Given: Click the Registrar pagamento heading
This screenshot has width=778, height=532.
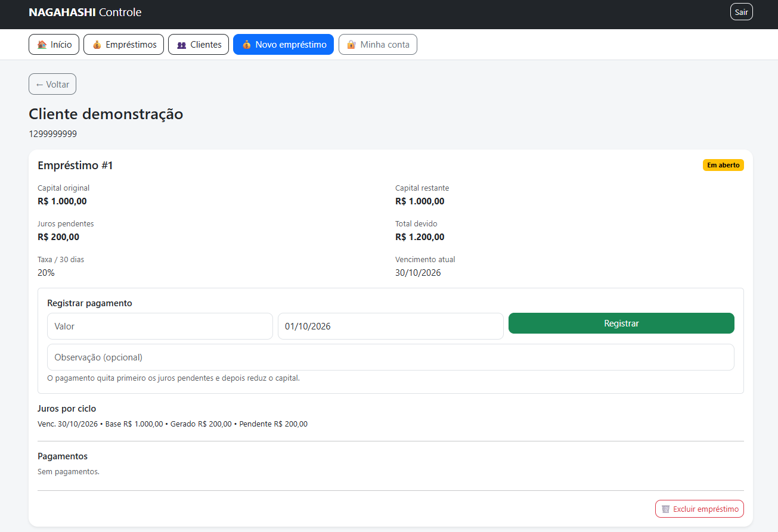Looking at the screenshot, I should pos(89,303).
